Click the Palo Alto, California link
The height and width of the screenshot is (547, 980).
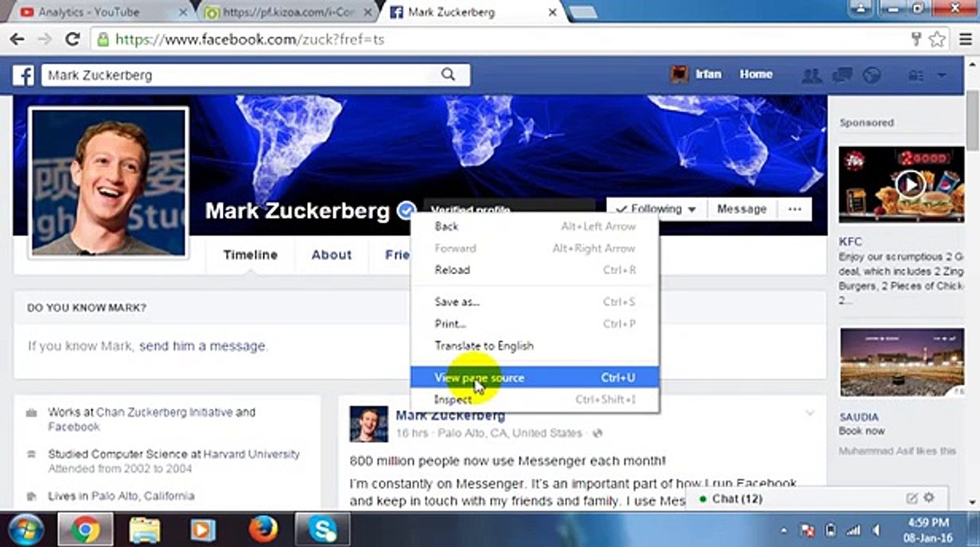(143, 496)
